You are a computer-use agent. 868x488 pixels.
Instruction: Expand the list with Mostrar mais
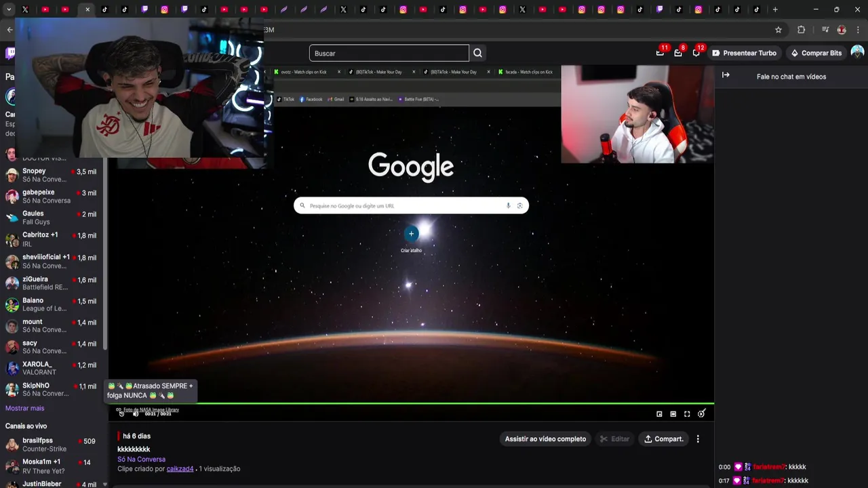[x=24, y=408]
